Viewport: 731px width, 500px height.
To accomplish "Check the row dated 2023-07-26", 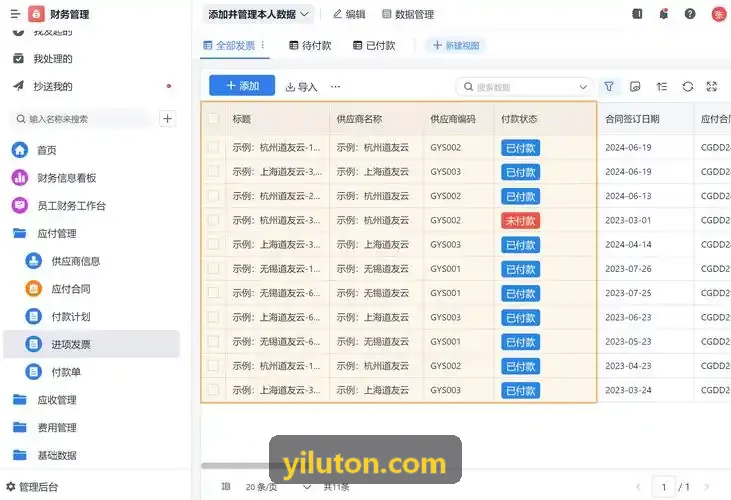I will click(213, 268).
